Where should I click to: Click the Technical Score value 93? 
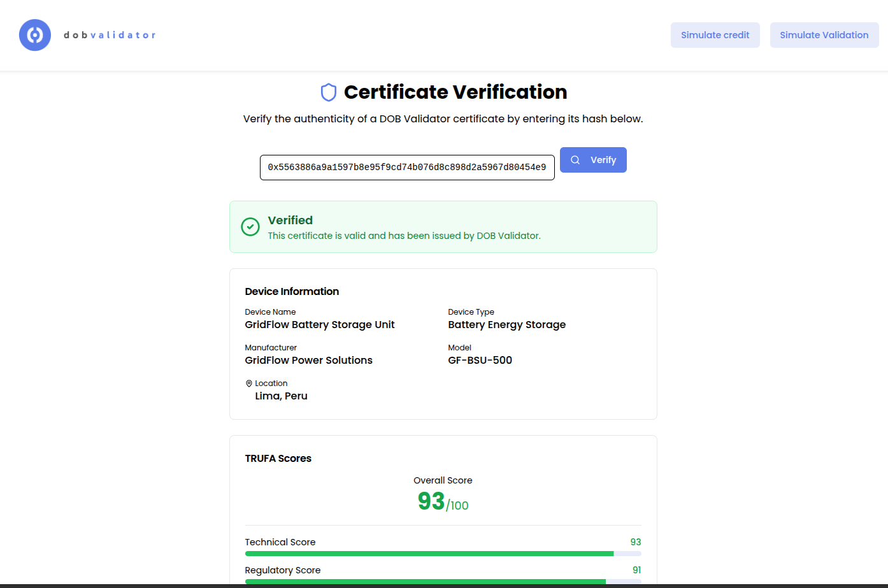(636, 542)
